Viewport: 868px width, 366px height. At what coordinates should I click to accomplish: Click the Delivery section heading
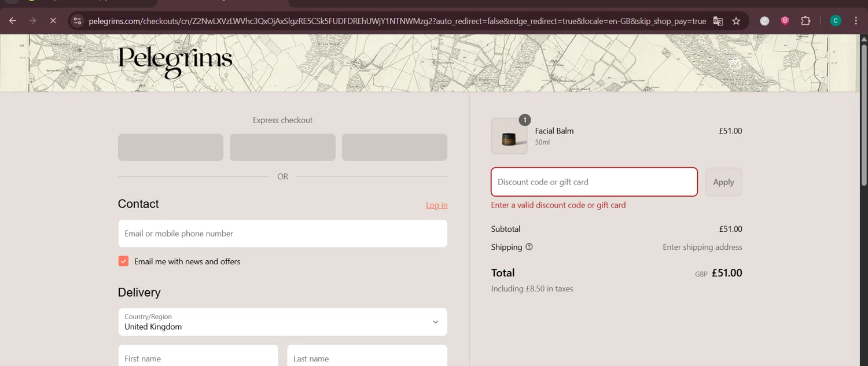[139, 293]
